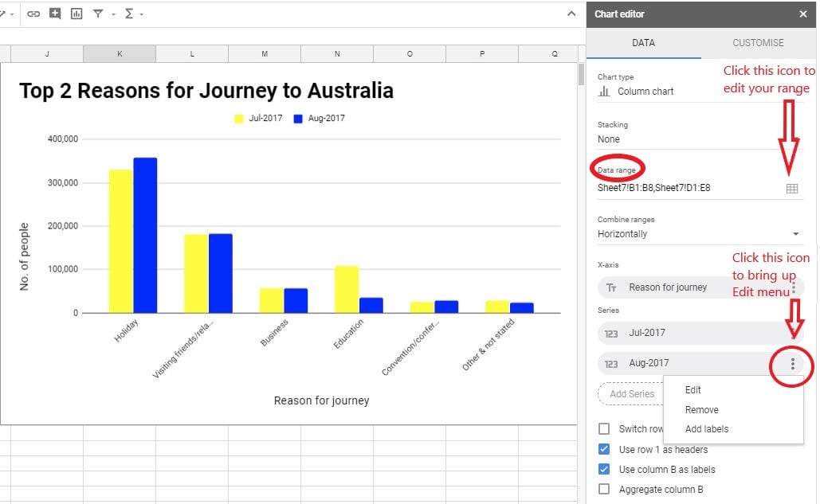820x504 pixels.
Task: Choose Add labels from the series menu
Action: (x=707, y=429)
